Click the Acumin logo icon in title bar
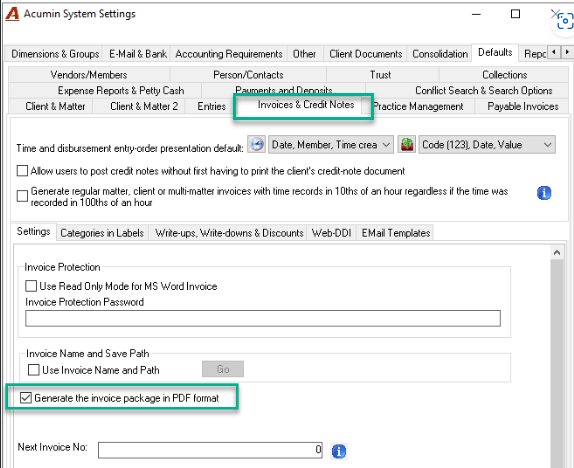 click(12, 14)
